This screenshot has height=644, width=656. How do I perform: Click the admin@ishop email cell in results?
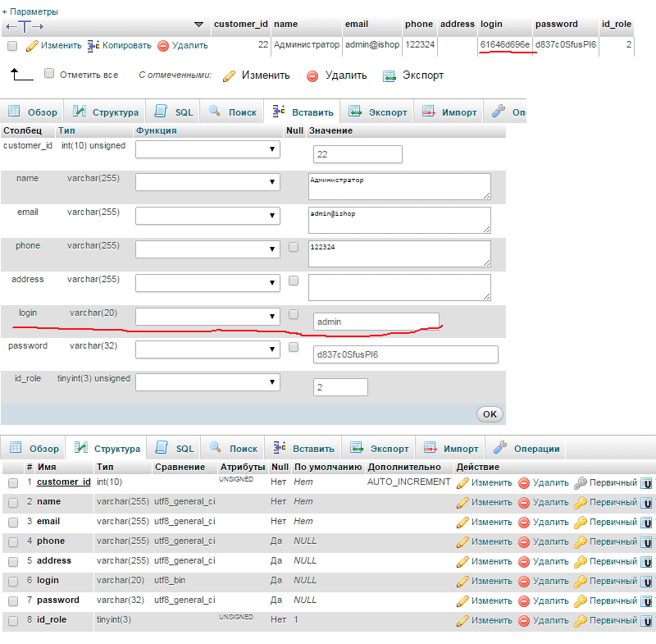point(372,45)
